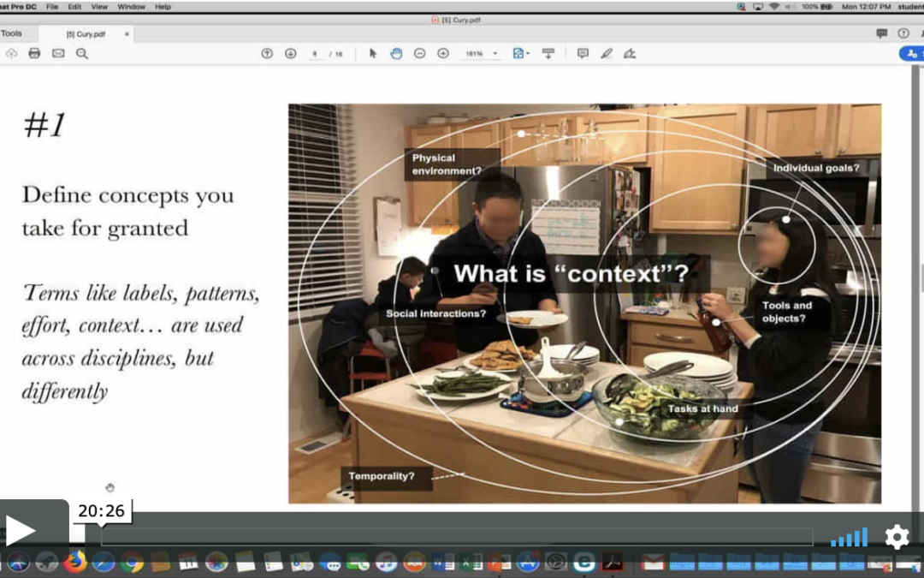Open the Window menu

click(x=131, y=7)
